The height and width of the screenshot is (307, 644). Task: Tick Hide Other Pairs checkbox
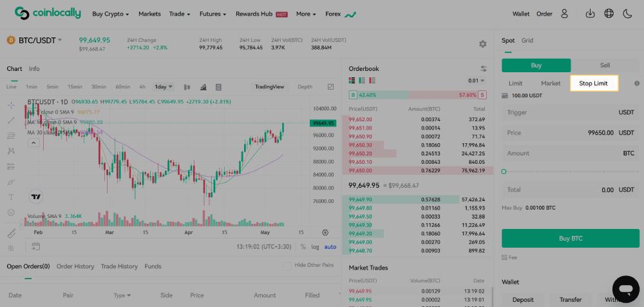coord(287,266)
